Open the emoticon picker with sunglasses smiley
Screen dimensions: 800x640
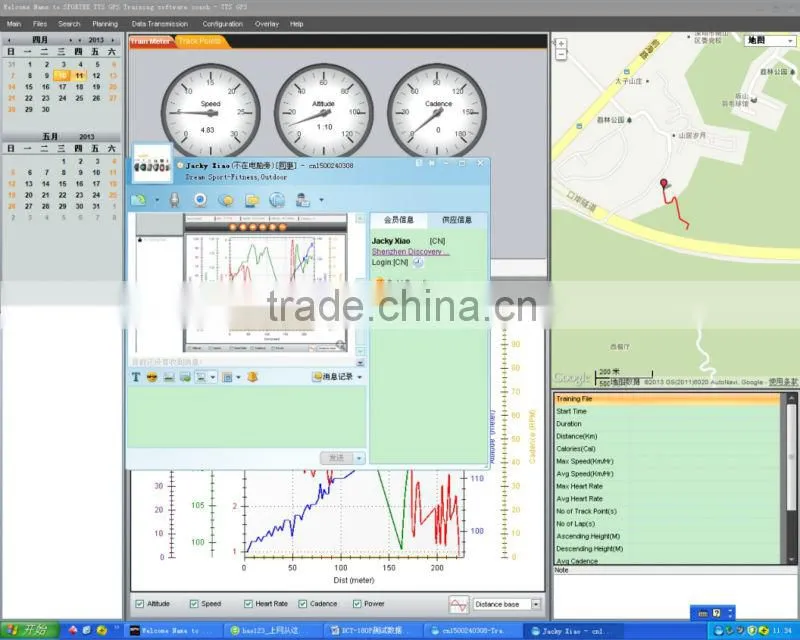click(152, 377)
